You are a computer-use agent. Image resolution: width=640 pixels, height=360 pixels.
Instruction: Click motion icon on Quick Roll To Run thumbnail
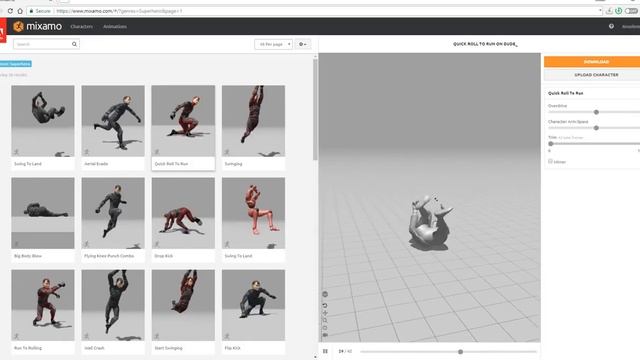click(157, 152)
